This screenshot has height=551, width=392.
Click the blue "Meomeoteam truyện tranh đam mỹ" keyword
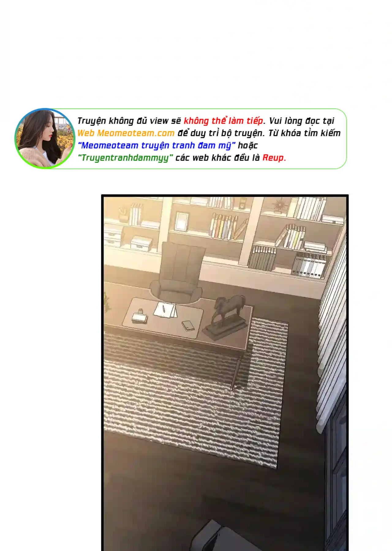(x=157, y=145)
